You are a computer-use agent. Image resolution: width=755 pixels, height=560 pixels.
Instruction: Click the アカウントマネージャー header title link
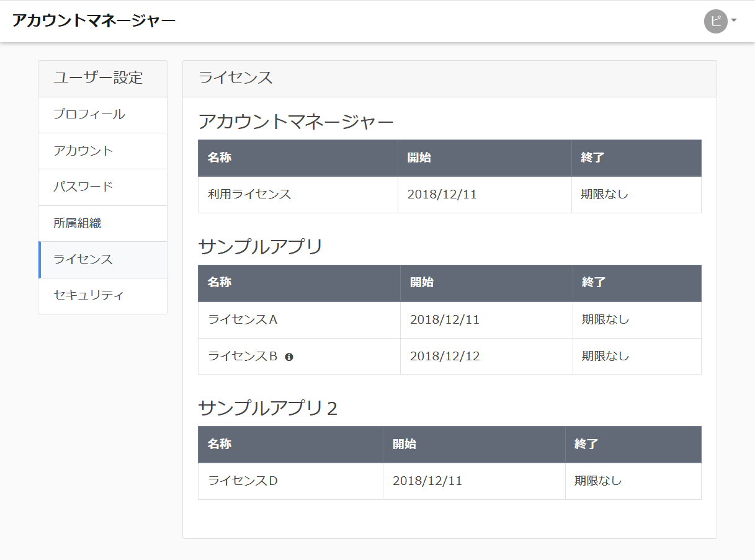click(x=94, y=20)
